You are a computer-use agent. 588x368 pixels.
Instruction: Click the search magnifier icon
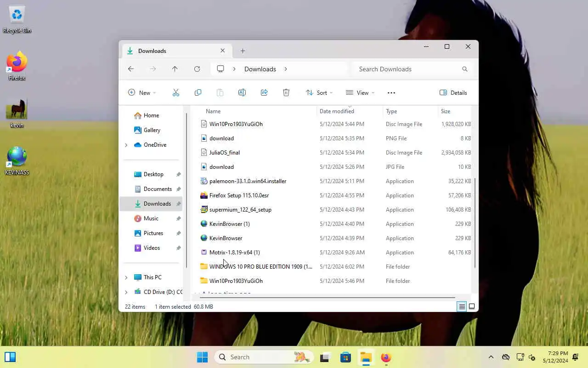(x=465, y=69)
